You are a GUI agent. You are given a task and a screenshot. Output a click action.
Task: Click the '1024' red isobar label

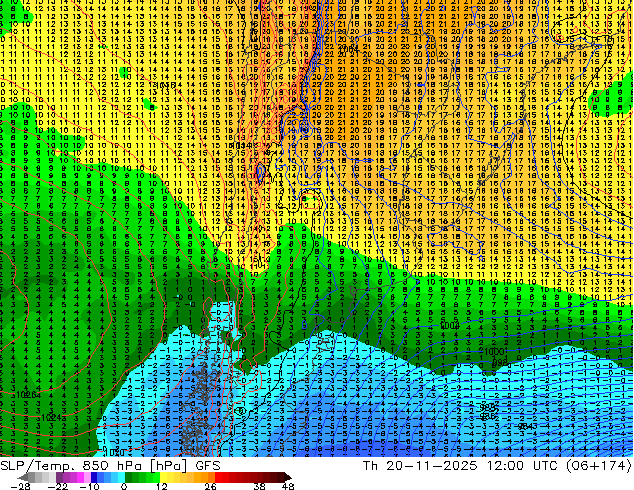point(52,417)
